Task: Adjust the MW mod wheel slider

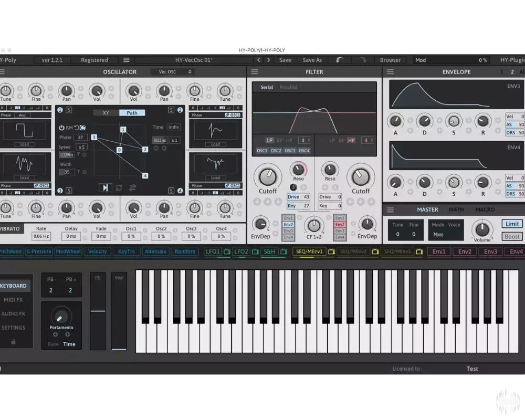Action: tap(119, 311)
